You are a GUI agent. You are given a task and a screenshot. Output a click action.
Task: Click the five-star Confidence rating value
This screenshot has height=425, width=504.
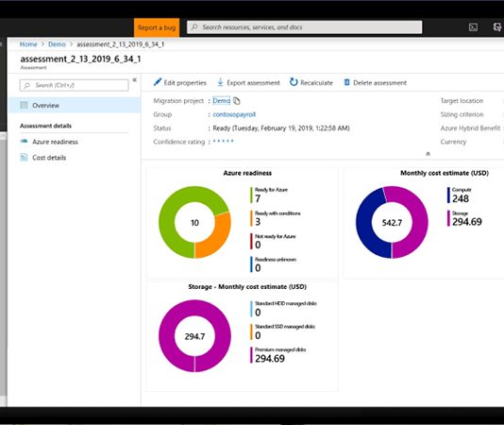(x=223, y=141)
